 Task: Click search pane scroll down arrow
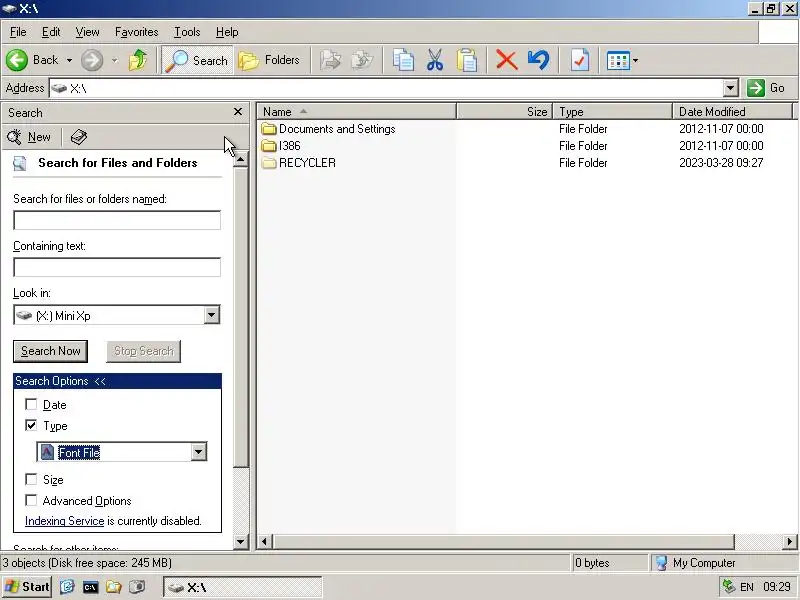pyautogui.click(x=240, y=541)
